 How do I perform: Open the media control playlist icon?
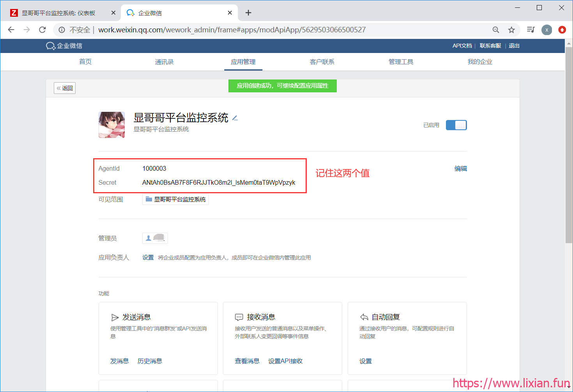point(531,30)
